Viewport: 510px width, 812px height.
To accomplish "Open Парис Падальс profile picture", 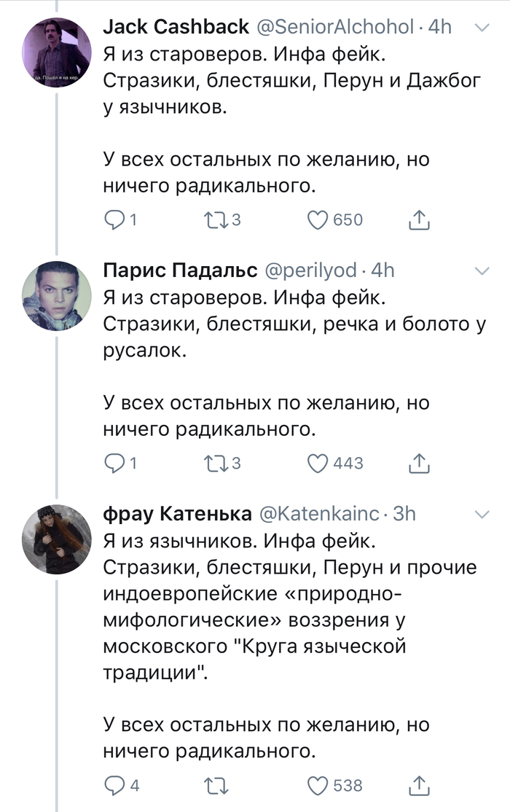I will point(55,294).
